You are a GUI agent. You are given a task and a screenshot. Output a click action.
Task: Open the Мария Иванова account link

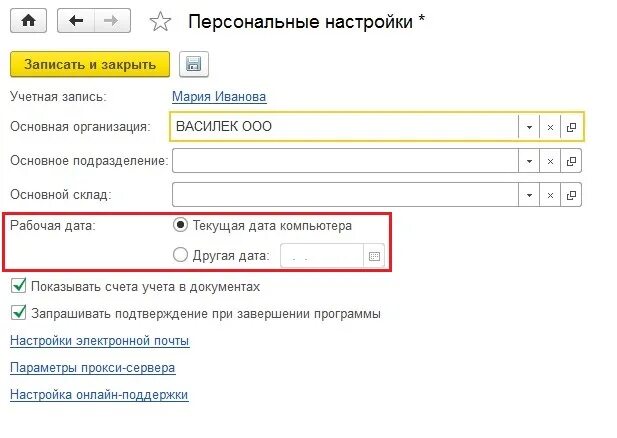(x=219, y=96)
